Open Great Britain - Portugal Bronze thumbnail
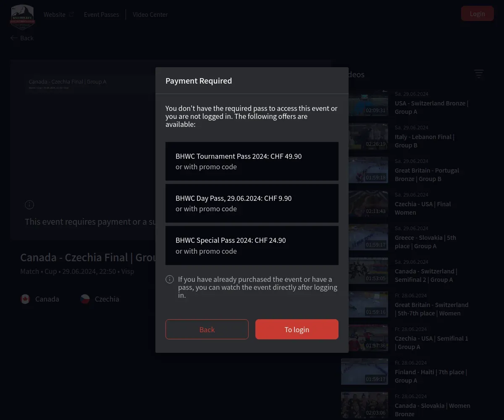The height and width of the screenshot is (420, 504). (x=368, y=170)
